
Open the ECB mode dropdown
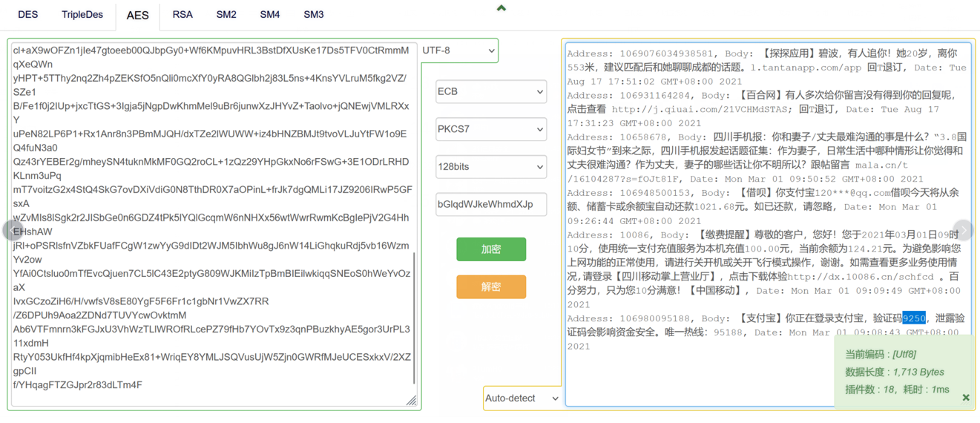(x=491, y=91)
